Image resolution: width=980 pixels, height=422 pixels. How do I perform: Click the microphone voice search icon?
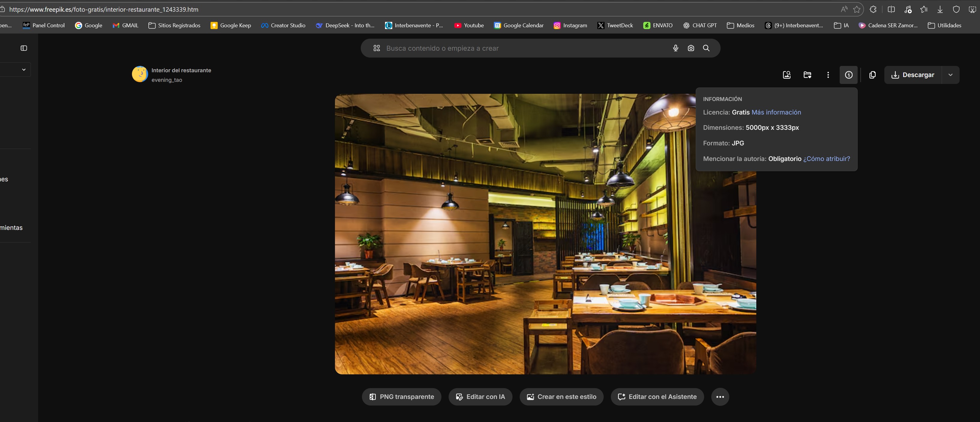point(675,48)
